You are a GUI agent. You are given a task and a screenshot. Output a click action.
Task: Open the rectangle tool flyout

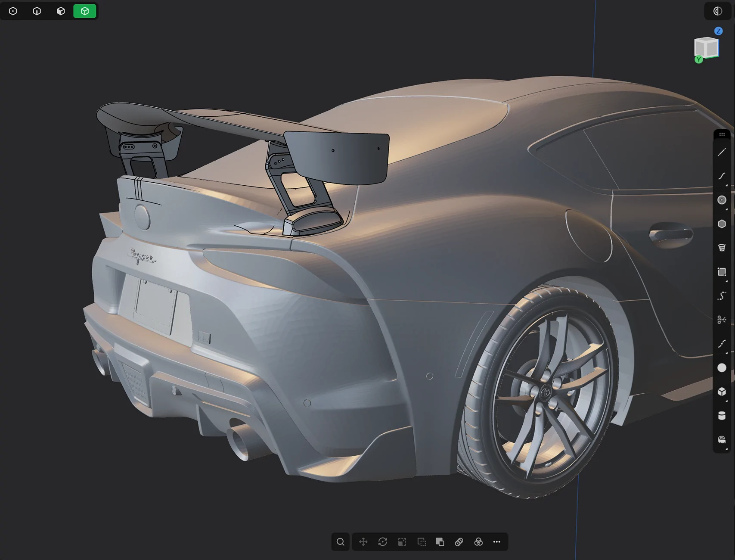tap(722, 272)
